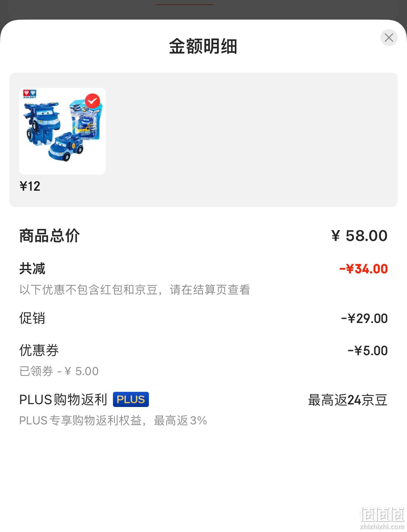Tap the AULDEY brand logo on thumbnail
Screen dimensions: 407x532
click(30, 94)
